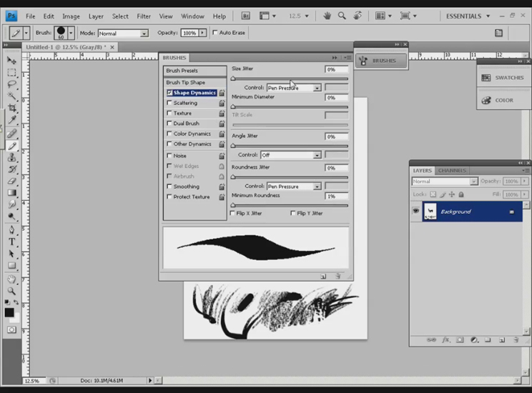Toggle Quick Mask mode icon

(11, 330)
